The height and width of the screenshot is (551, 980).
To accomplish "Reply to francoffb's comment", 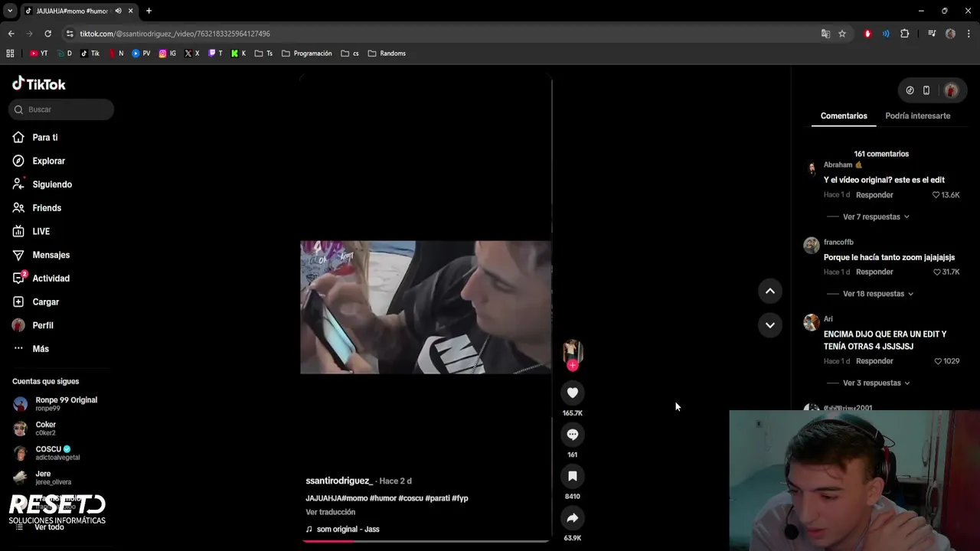I will (874, 272).
